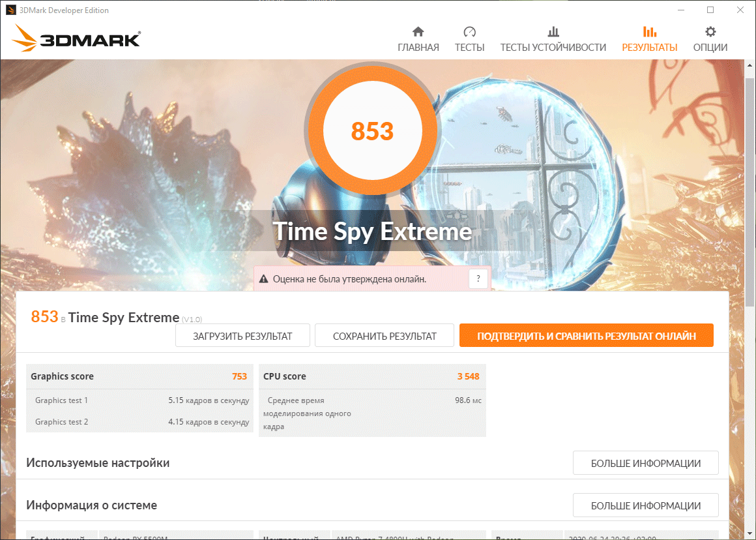Select Graphics test 2 row
The height and width of the screenshot is (540, 756).
[x=140, y=422]
